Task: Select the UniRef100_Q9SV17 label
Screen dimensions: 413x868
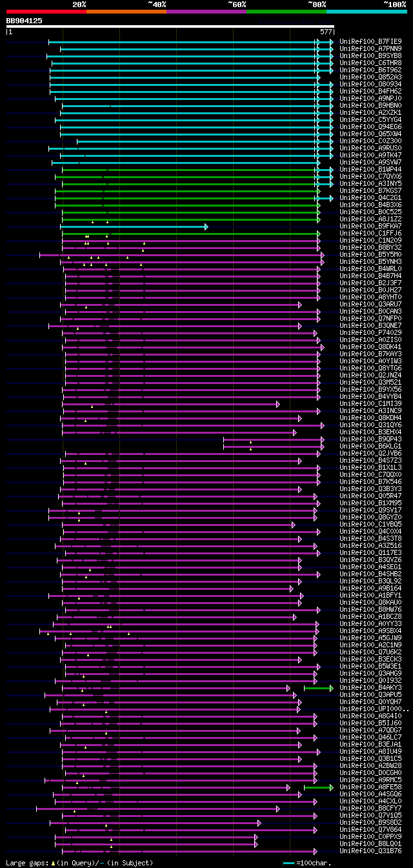Action: (x=370, y=510)
